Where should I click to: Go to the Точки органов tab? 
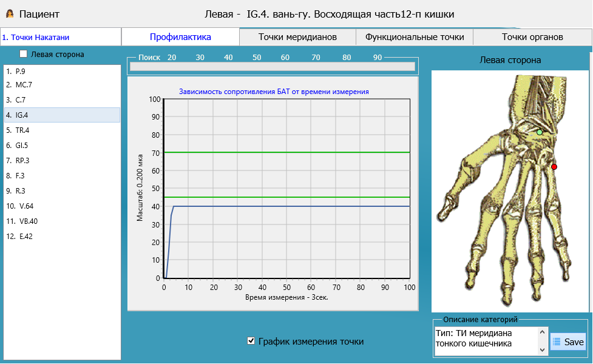tap(532, 37)
